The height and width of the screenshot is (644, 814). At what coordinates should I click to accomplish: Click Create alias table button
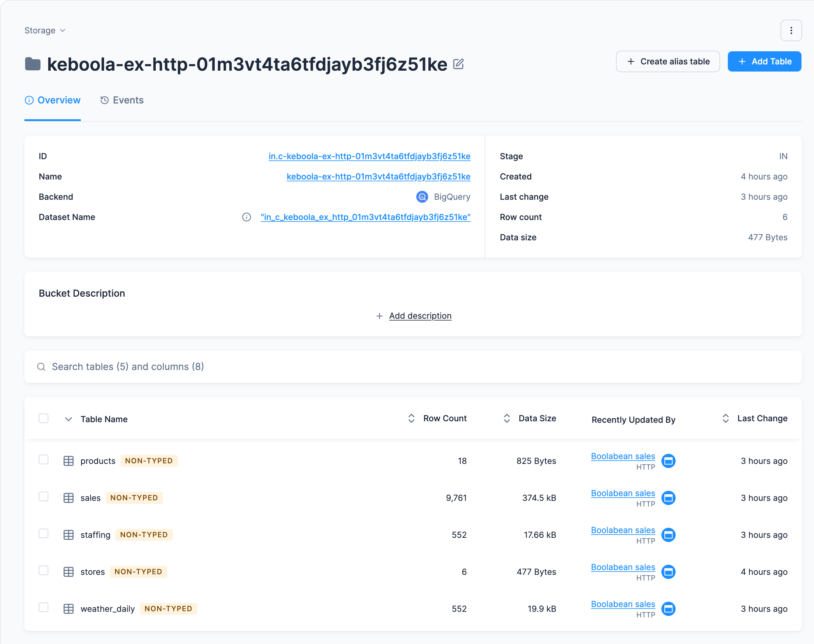coord(668,61)
